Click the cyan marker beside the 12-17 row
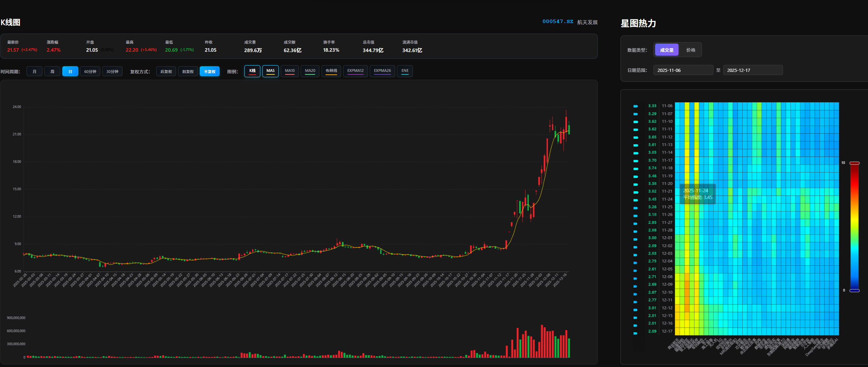 635,333
